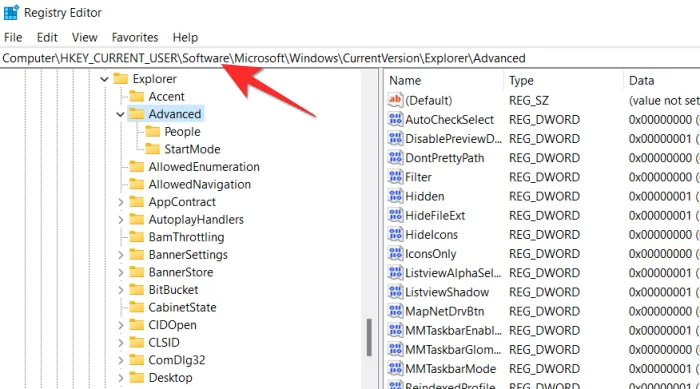This screenshot has height=389, width=700.
Task: Expand the BannerSettings key
Action: (120, 255)
